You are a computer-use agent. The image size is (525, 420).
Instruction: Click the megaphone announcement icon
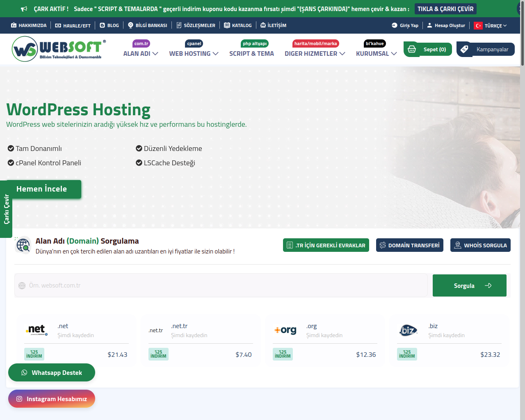tap(24, 9)
